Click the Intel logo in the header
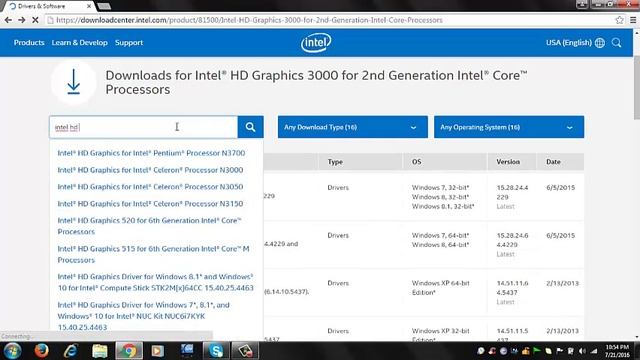Screen dimensions: 640x360 point(316,42)
